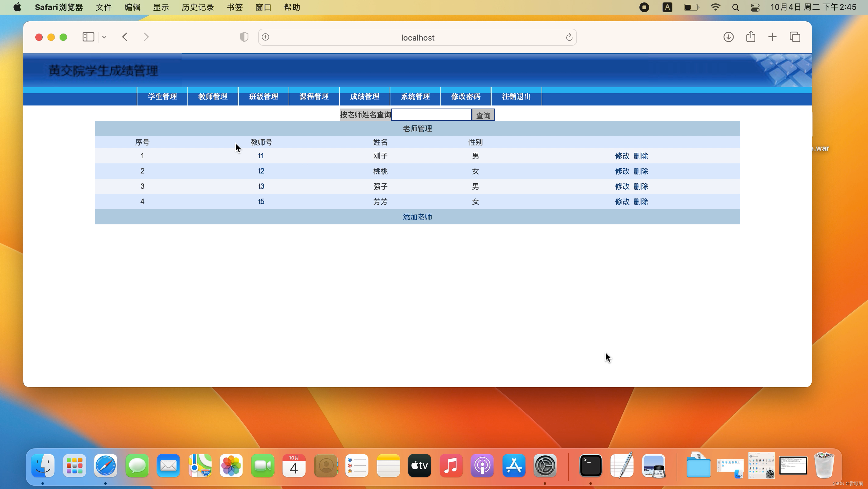Image resolution: width=868 pixels, height=489 pixels.
Task: Open 系统管理 navigation tab
Action: [x=415, y=97]
